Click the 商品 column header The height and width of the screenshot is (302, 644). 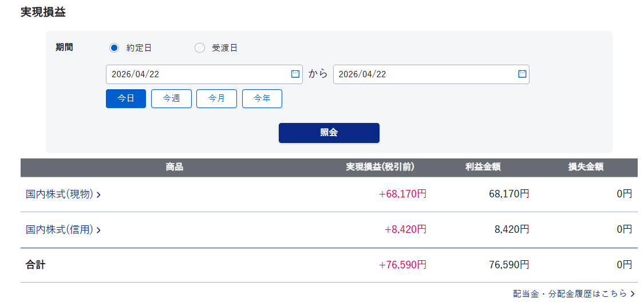175,168
